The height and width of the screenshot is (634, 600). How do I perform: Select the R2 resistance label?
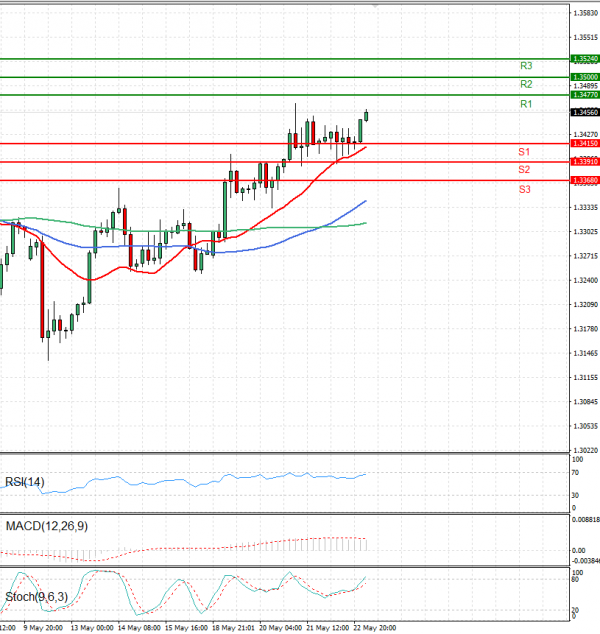pos(525,85)
